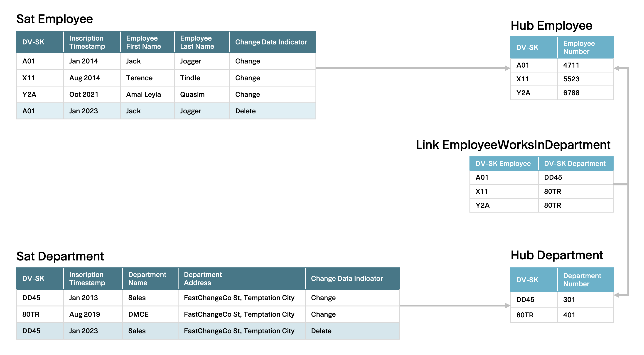The image size is (644, 355).
Task: Select the DMCE department name cell
Action: tap(138, 314)
